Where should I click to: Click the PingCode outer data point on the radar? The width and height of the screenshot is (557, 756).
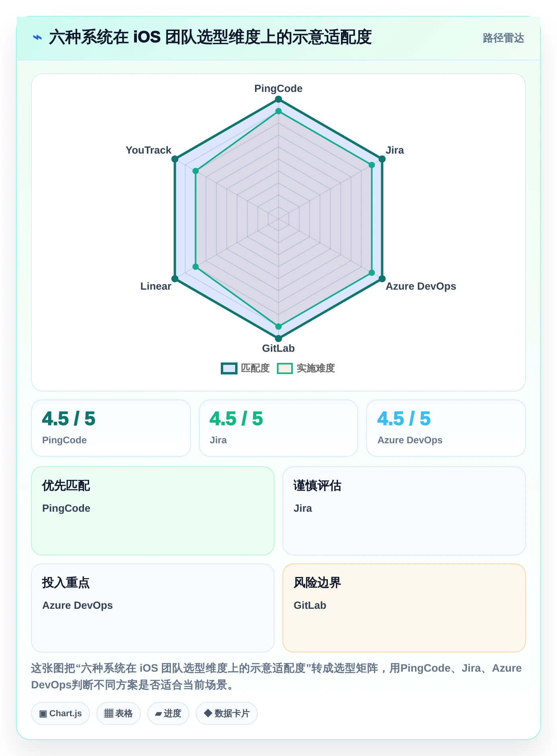tap(278, 99)
